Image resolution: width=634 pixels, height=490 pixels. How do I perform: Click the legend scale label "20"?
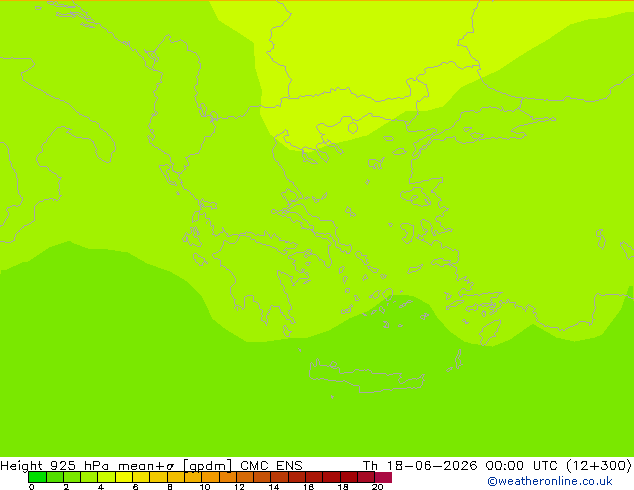pyautogui.click(x=377, y=487)
